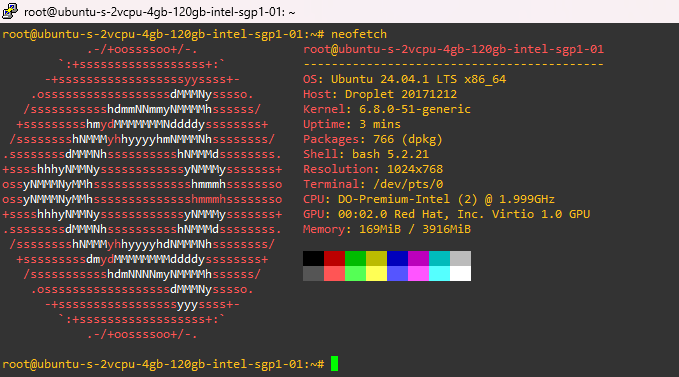Click the white color block
Viewport: 679px width, 377px height.
click(460, 274)
